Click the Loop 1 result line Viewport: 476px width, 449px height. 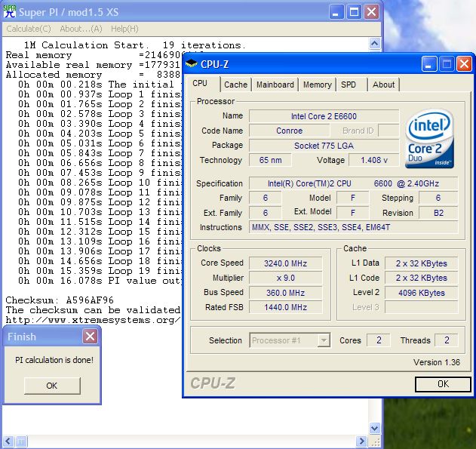(100, 94)
